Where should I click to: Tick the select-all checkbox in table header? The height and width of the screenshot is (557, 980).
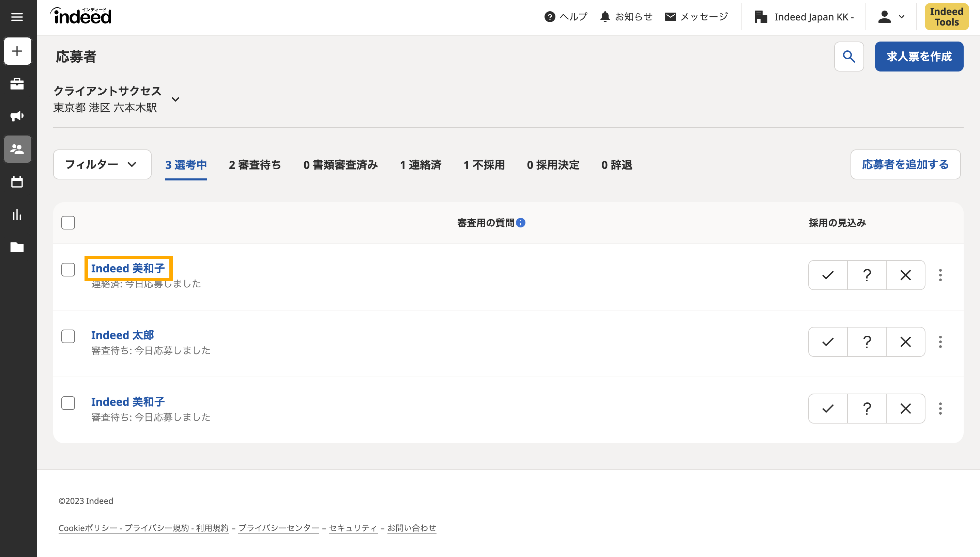tap(68, 223)
